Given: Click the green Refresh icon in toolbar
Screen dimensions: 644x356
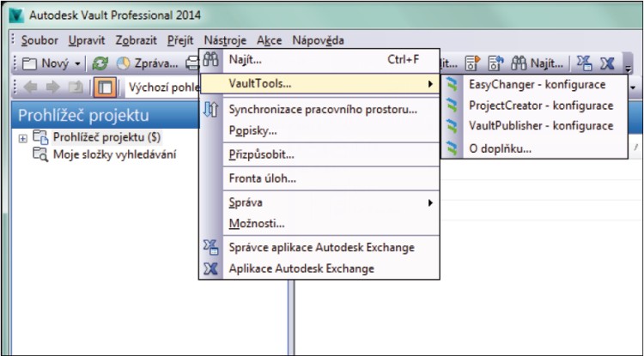Looking at the screenshot, I should point(100,63).
